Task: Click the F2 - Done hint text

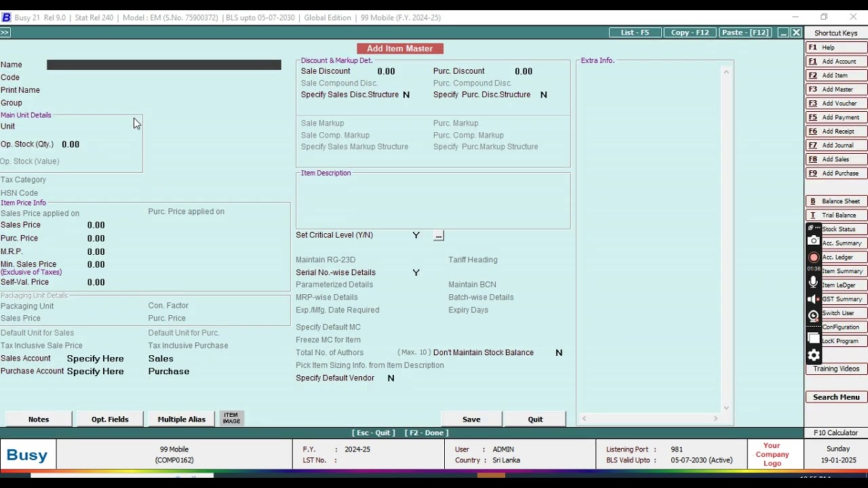Action: point(427,433)
